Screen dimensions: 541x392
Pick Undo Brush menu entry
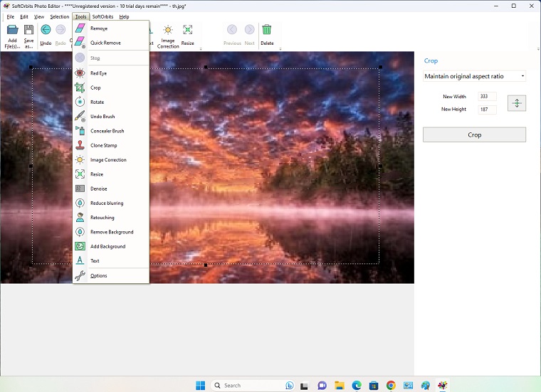tap(111, 117)
